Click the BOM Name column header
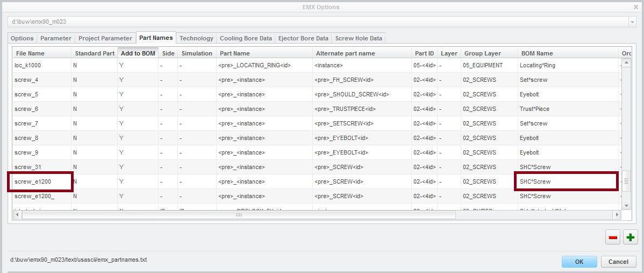 (568, 53)
